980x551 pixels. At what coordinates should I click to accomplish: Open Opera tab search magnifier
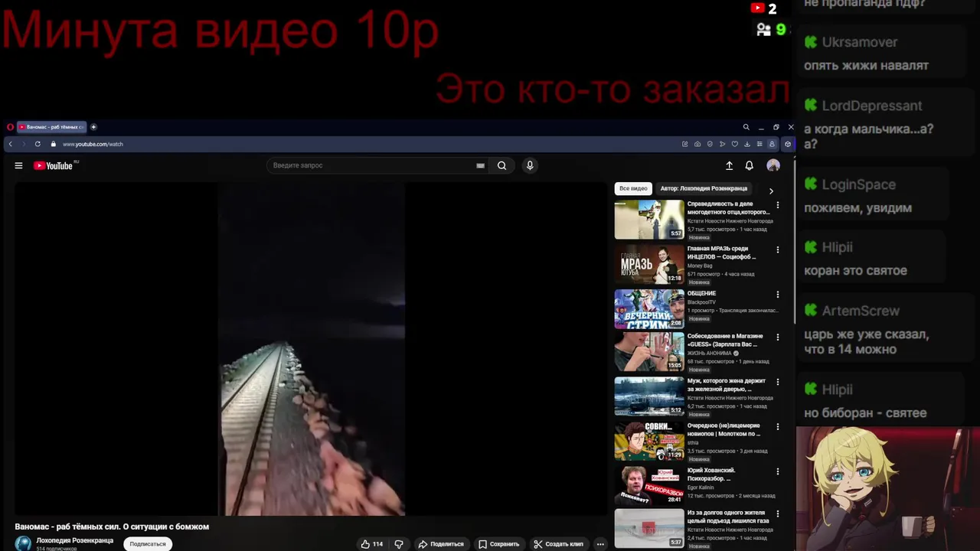point(746,127)
